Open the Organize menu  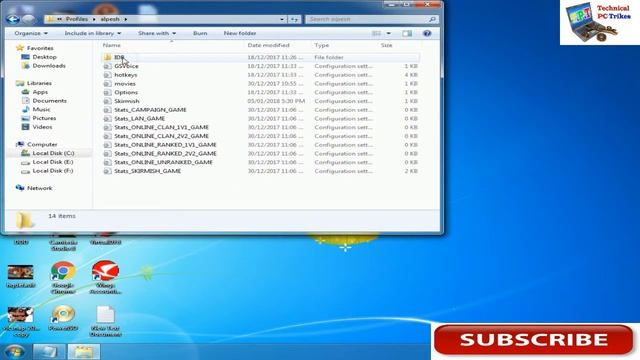31,33
